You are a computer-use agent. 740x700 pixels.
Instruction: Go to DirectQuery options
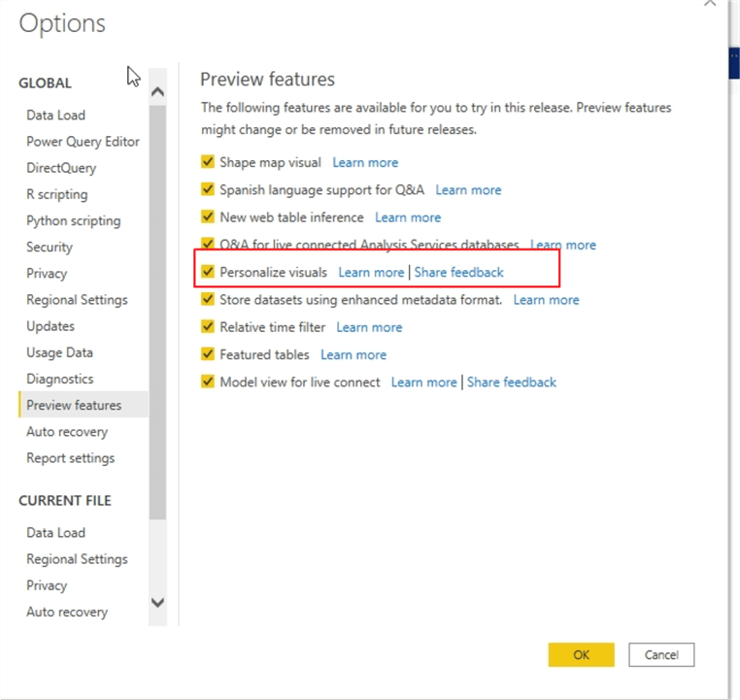61,168
